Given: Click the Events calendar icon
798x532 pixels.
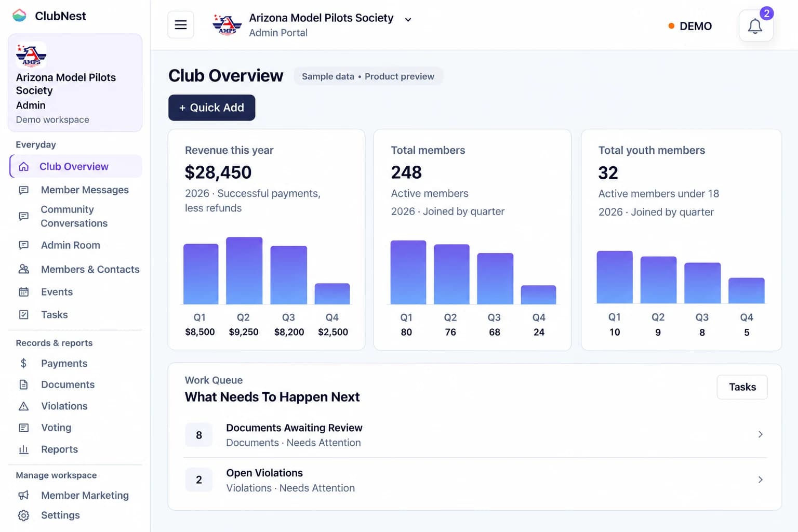Looking at the screenshot, I should click(x=24, y=292).
